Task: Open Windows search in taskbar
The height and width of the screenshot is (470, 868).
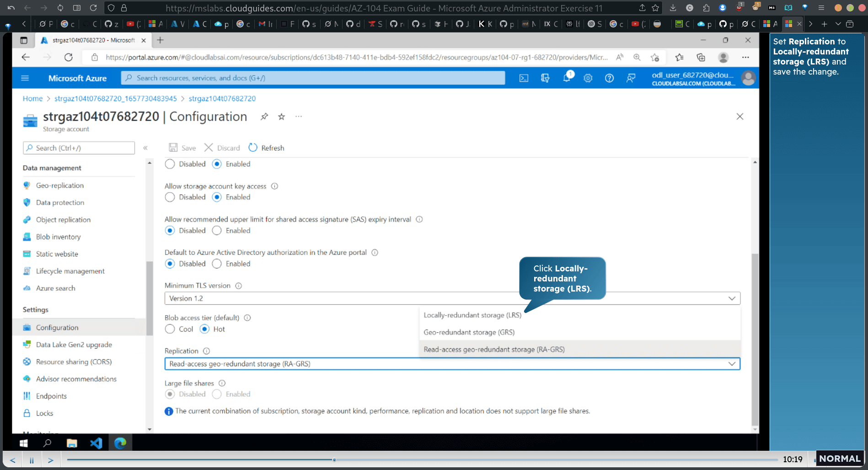Action: 47,443
